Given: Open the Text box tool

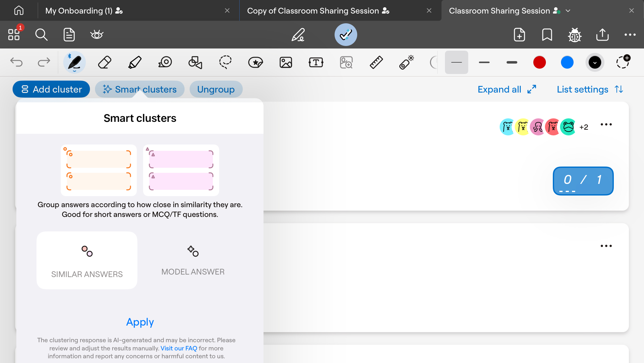Looking at the screenshot, I should pyautogui.click(x=316, y=62).
